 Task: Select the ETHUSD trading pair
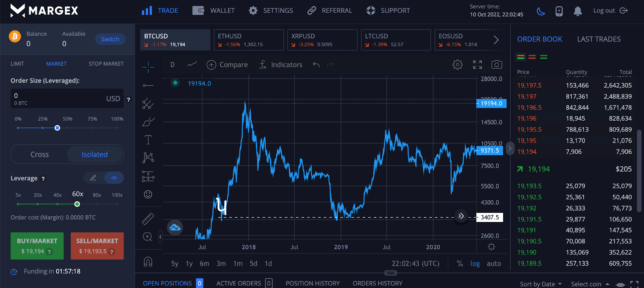tap(249, 40)
